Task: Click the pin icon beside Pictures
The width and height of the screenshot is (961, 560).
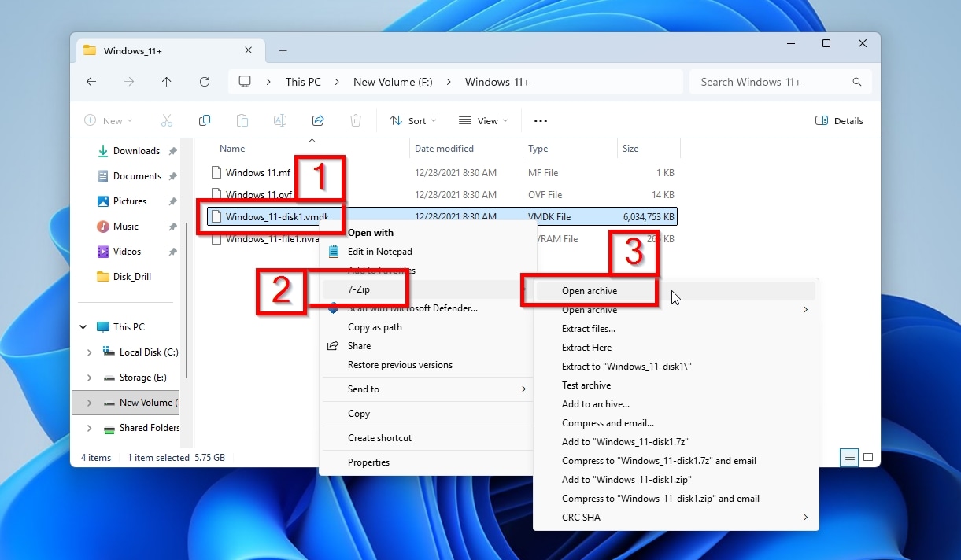Action: click(172, 201)
